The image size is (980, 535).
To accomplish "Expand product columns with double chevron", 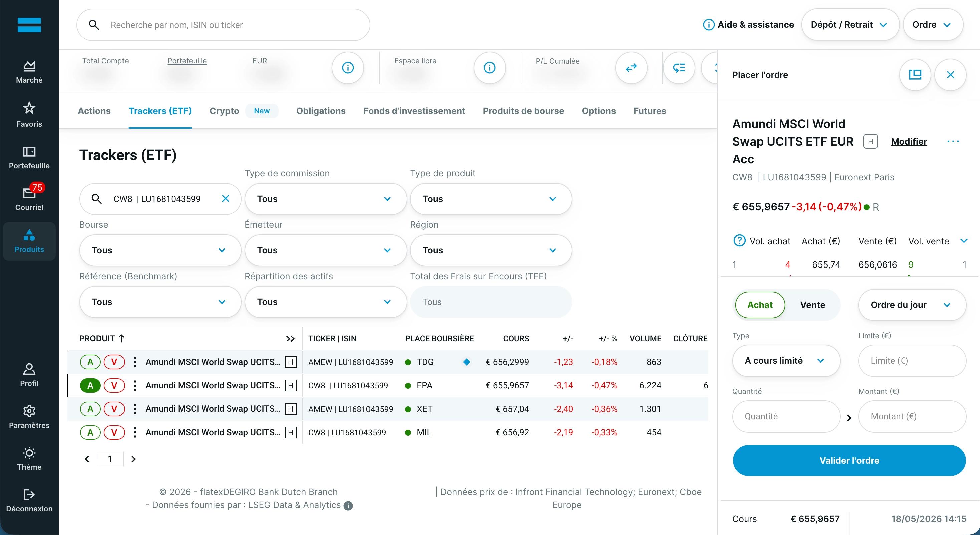I will (291, 339).
